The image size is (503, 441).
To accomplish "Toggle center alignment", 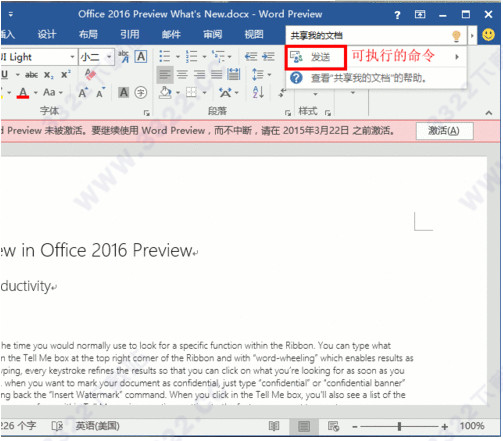I will point(182,74).
